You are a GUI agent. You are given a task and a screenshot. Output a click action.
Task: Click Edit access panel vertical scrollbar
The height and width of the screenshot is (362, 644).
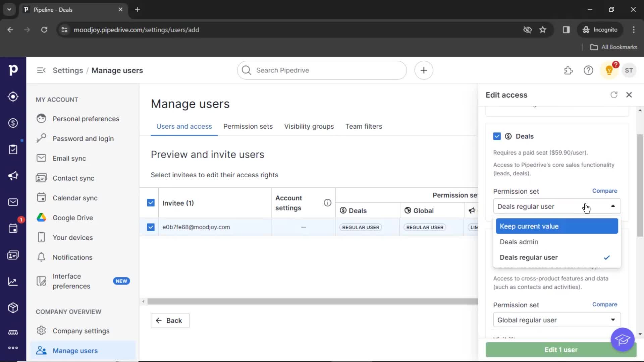640,185
